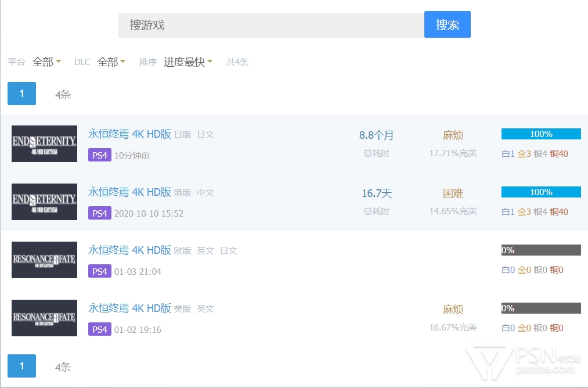The width and height of the screenshot is (588, 388).
Task: Open 永恒终焉 4K HD版 美版 title link
Action: (129, 308)
